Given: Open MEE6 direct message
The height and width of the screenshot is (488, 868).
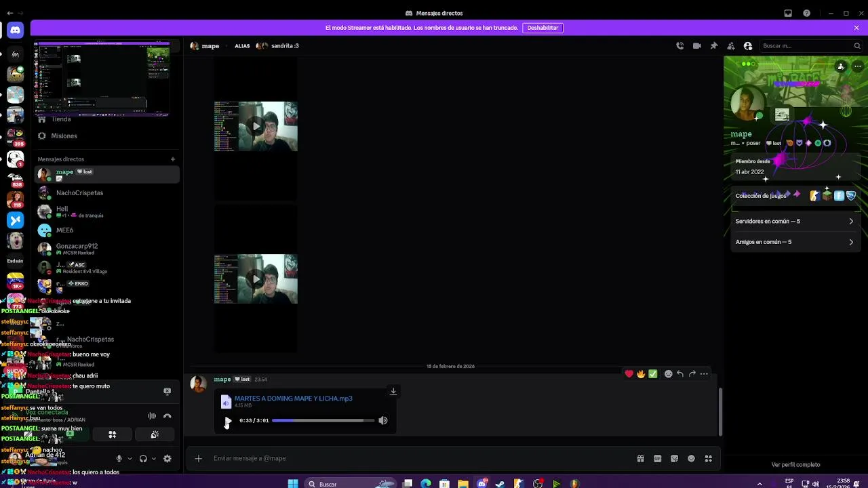Looking at the screenshot, I should (x=106, y=230).
